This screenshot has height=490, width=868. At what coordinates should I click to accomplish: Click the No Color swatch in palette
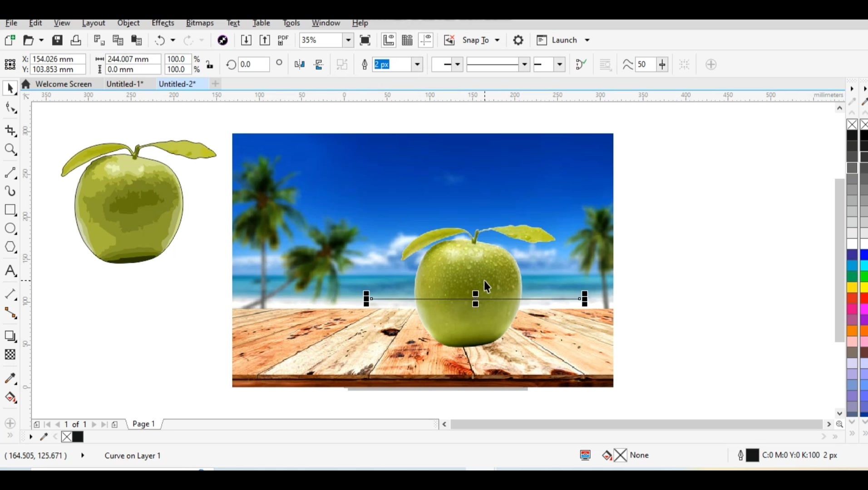point(852,124)
